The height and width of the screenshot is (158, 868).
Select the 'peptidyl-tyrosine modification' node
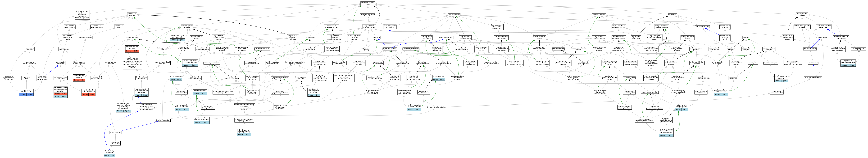[x=701, y=92]
